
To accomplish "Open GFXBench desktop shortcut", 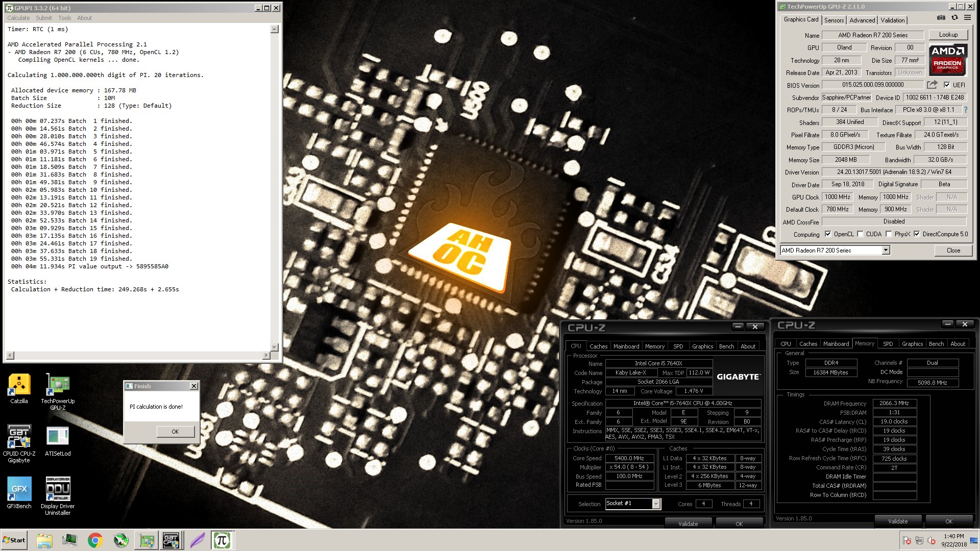I will pos(19,493).
